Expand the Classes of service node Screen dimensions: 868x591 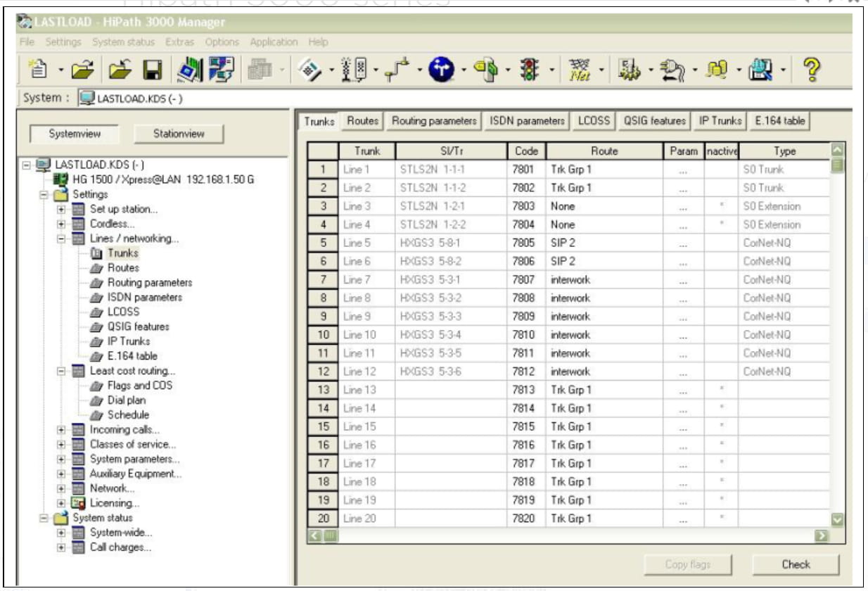61,445
